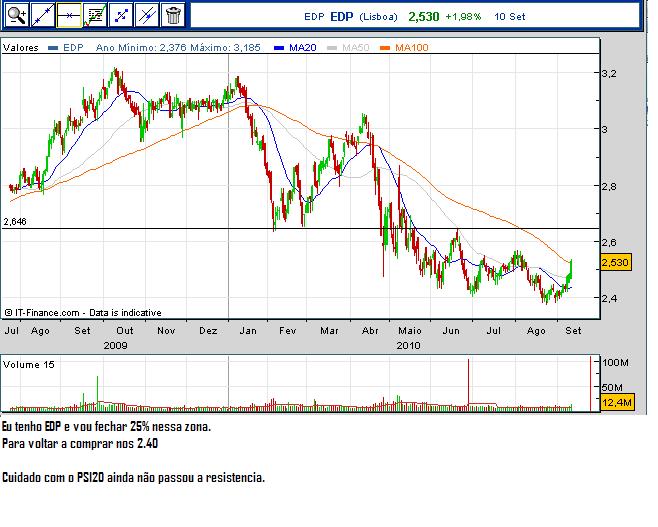This screenshot has height=527, width=658.
Task: Click the Abr month label on axis
Action: tap(370, 331)
